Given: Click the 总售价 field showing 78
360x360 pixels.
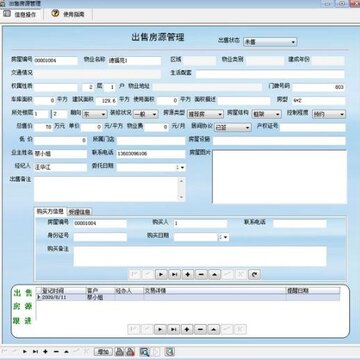Looking at the screenshot, I should tap(43, 127).
